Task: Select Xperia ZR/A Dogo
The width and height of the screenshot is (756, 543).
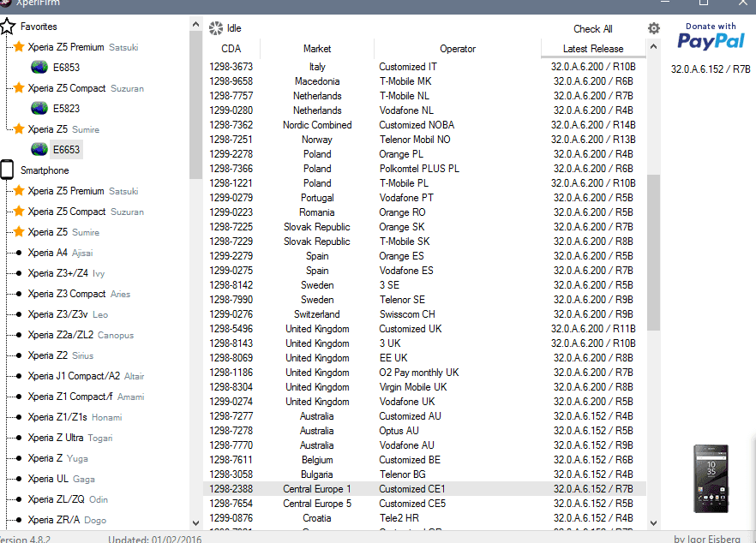Action: point(67,520)
